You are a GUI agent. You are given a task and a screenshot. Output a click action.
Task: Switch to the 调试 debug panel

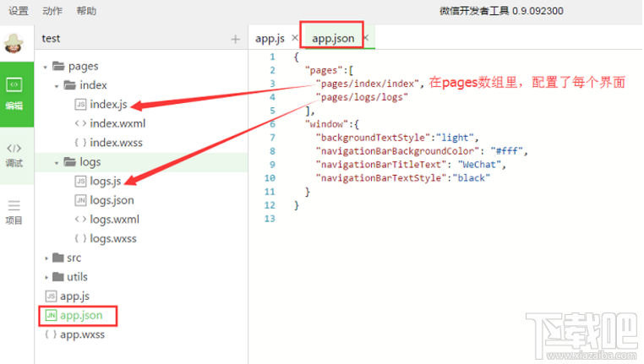click(x=17, y=156)
